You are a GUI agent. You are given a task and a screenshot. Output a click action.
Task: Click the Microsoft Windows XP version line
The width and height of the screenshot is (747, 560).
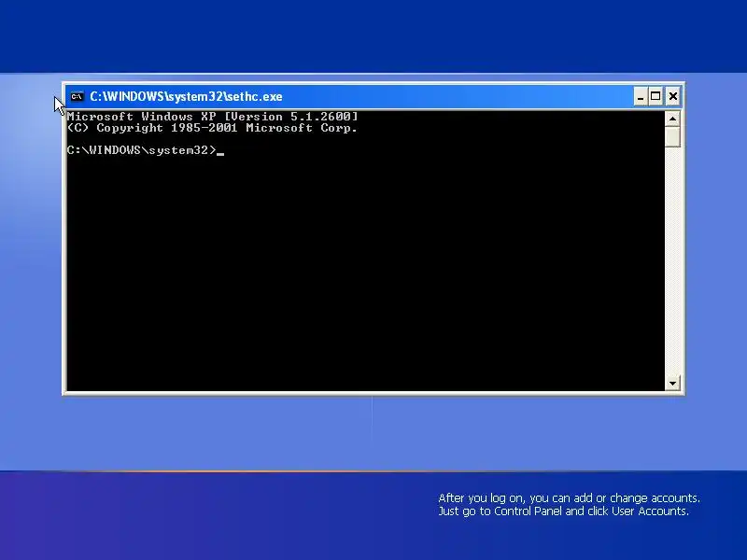point(213,116)
